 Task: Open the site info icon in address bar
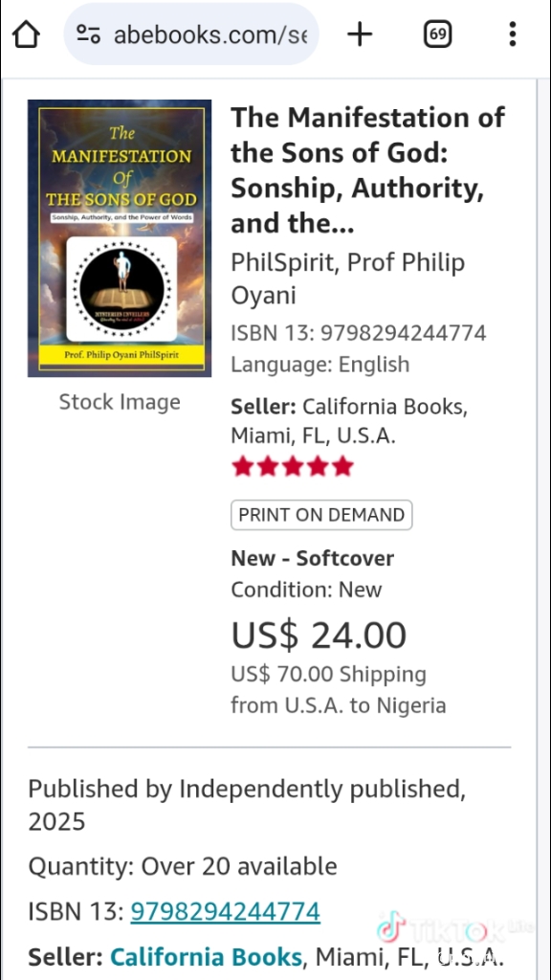point(88,33)
